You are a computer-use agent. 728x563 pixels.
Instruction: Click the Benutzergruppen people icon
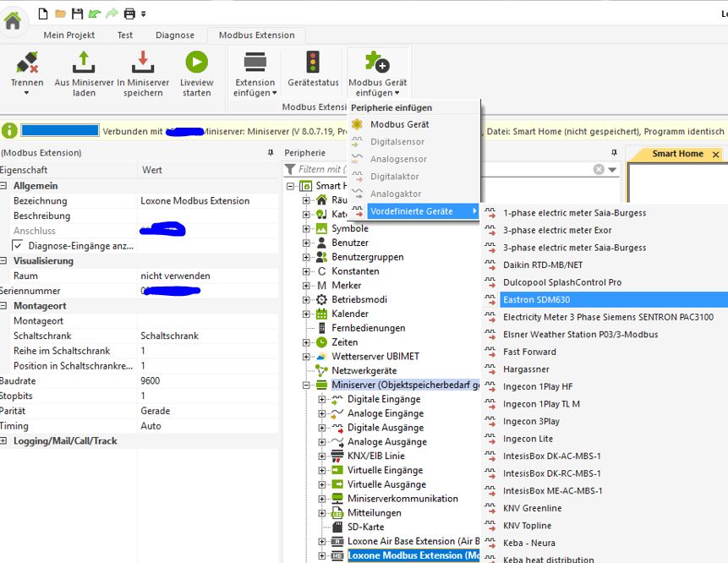(321, 257)
